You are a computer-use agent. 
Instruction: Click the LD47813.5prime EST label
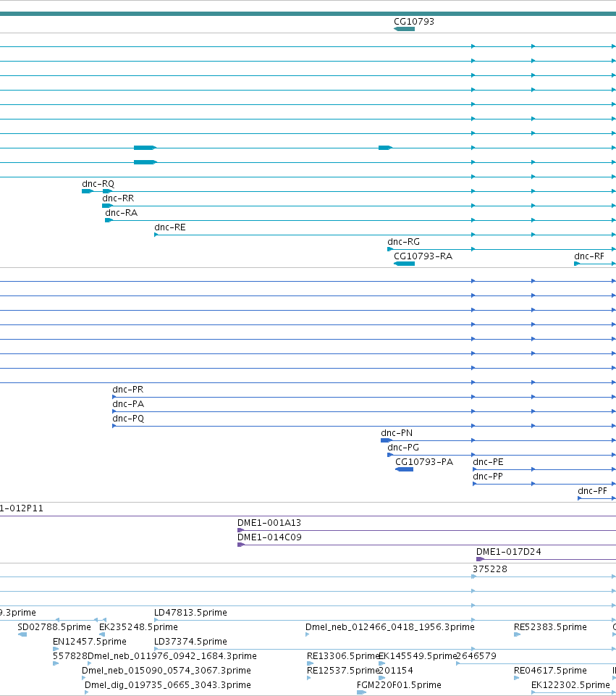point(190,613)
